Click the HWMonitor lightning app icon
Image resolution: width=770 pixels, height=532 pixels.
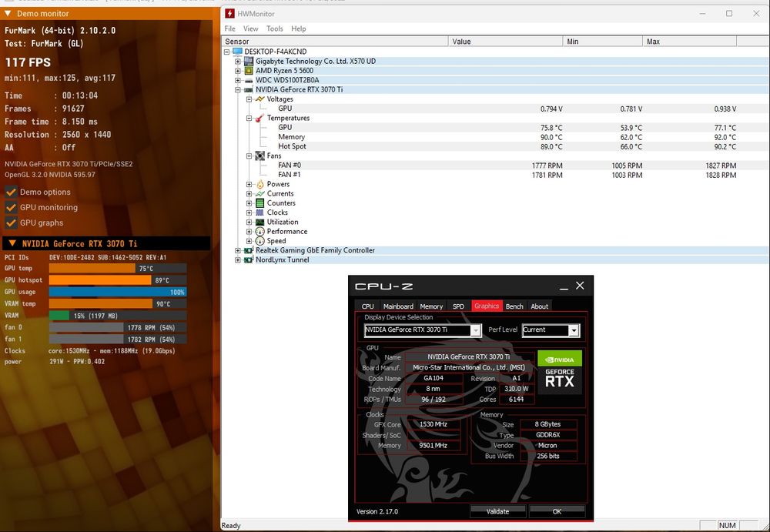[229, 13]
